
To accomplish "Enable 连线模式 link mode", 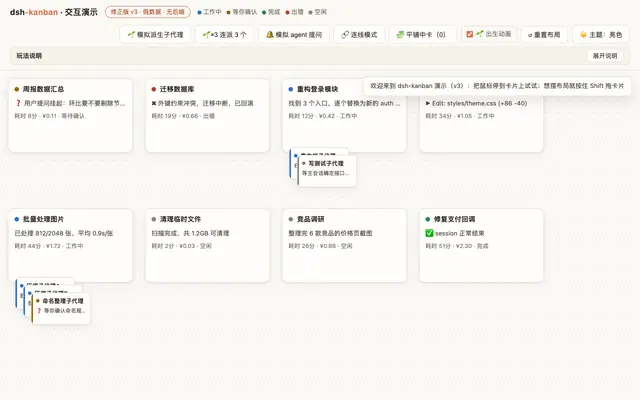I will click(359, 35).
